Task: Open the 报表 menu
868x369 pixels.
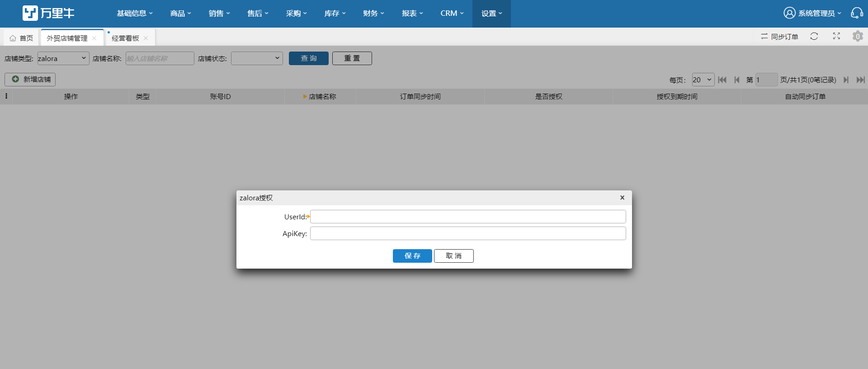Action: [412, 14]
